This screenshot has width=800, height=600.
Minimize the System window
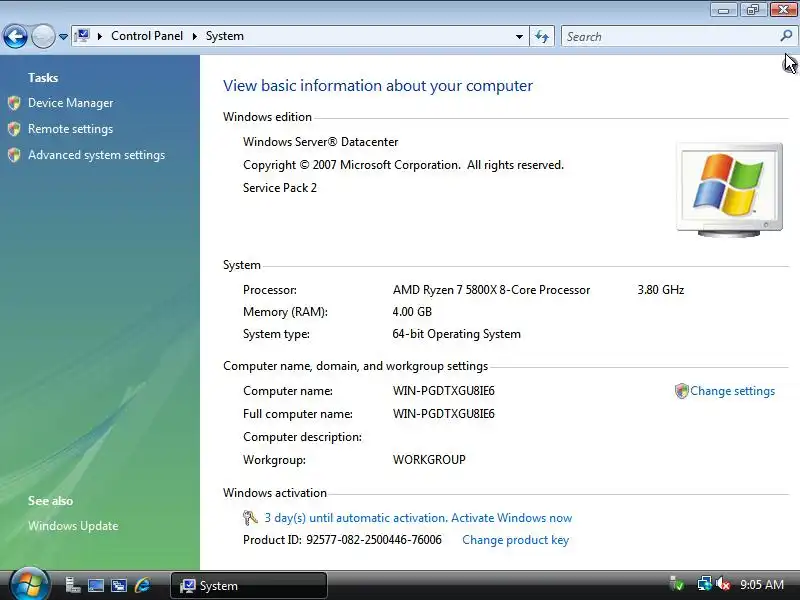point(723,10)
